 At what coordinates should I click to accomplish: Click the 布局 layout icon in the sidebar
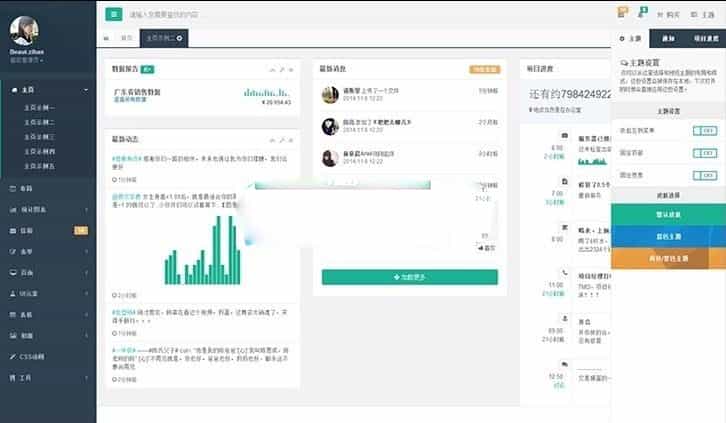[x=13, y=189]
